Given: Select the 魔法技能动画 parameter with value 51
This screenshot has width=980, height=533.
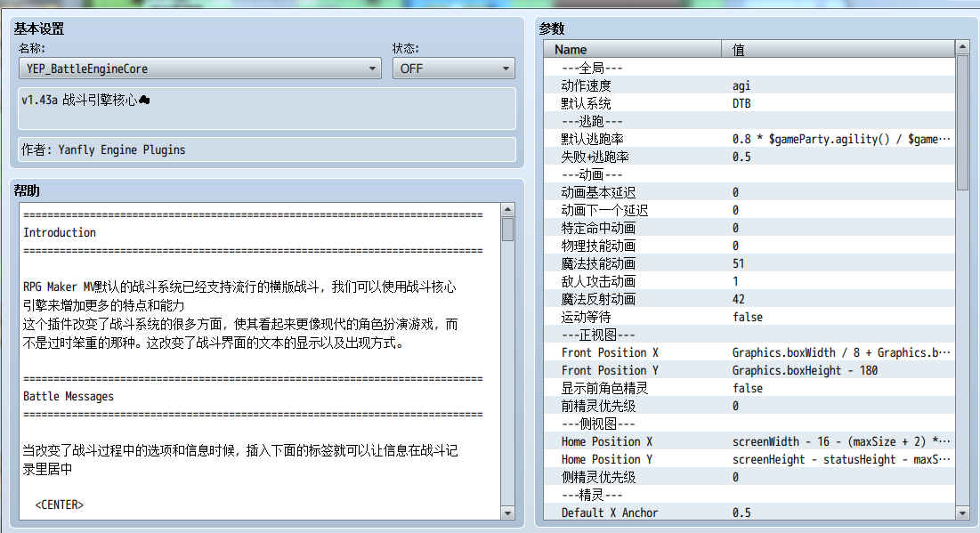Looking at the screenshot, I should point(749,263).
